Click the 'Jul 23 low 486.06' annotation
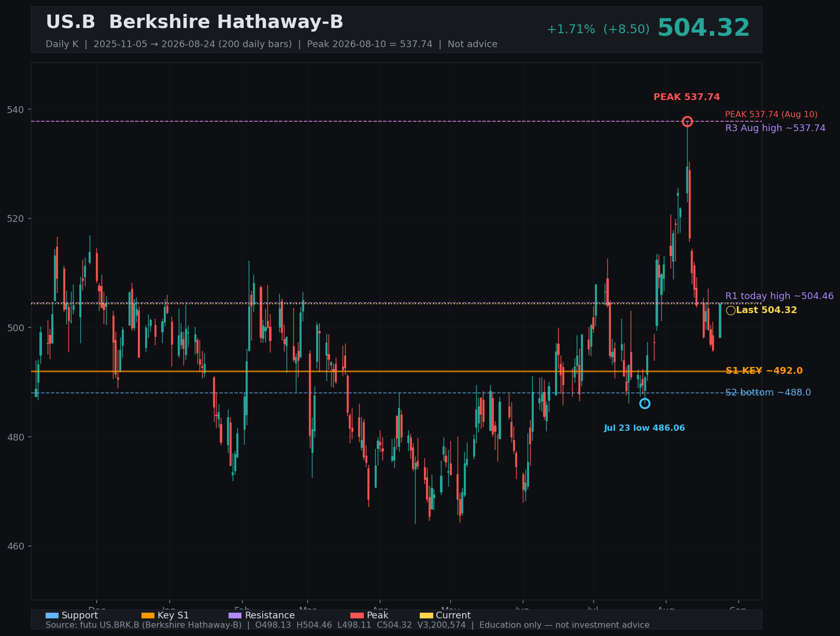The width and height of the screenshot is (840, 636). [x=644, y=428]
